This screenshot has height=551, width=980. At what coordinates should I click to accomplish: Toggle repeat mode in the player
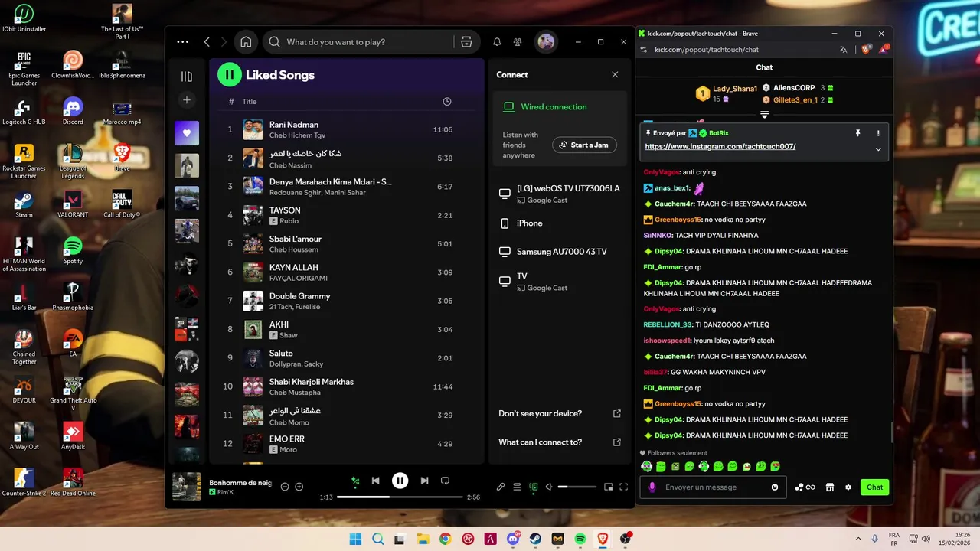[x=445, y=481]
